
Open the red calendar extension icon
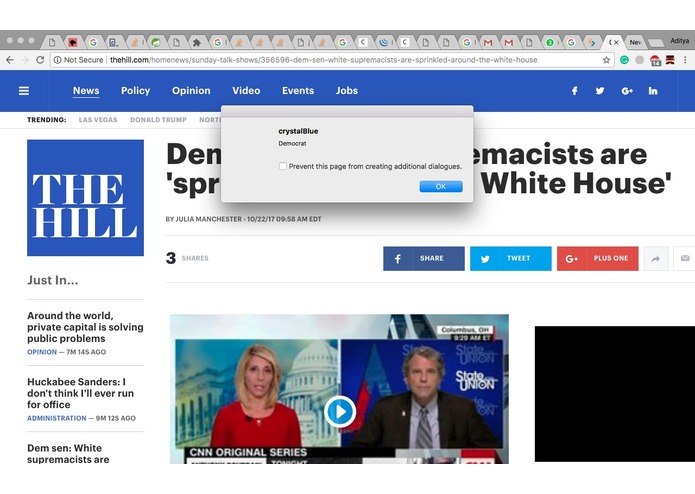(655, 60)
